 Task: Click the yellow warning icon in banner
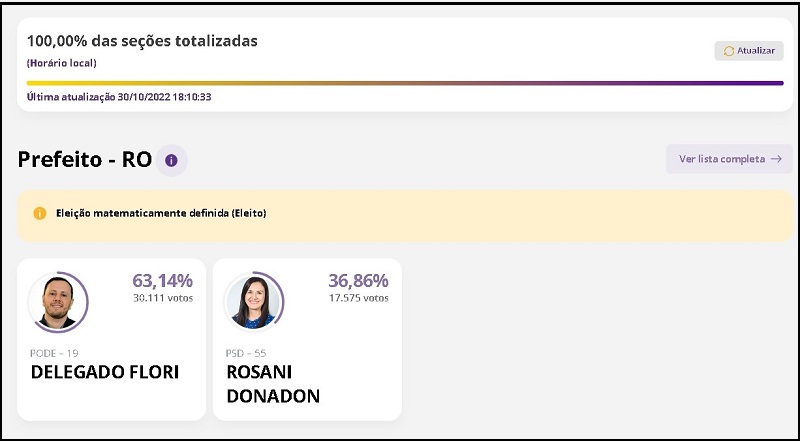40,213
